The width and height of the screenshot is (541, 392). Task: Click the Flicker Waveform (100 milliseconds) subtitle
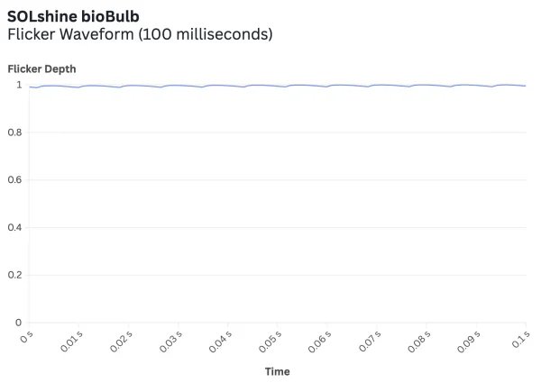[x=140, y=34]
